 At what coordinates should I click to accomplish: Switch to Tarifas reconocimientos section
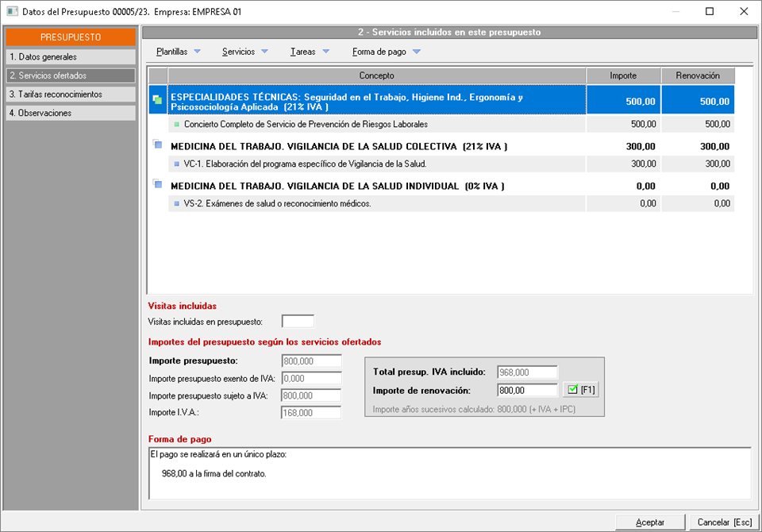[71, 94]
